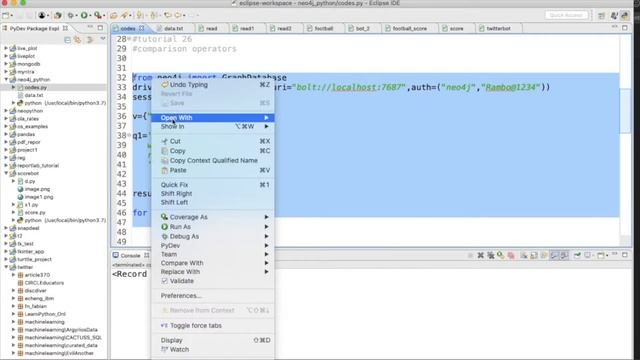The height and width of the screenshot is (360, 640).
Task: Choose Paste from the context menu
Action: pyautogui.click(x=213, y=170)
